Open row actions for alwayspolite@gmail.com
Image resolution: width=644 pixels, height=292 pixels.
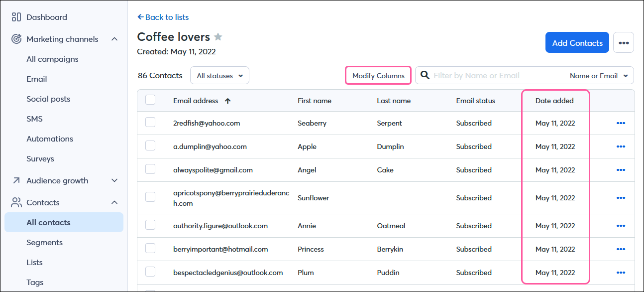click(621, 170)
